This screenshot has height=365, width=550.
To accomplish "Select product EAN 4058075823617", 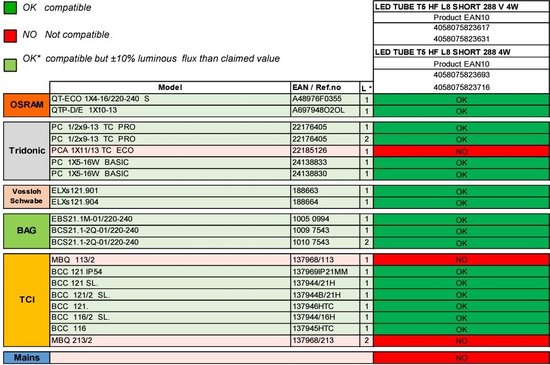I will [461, 28].
